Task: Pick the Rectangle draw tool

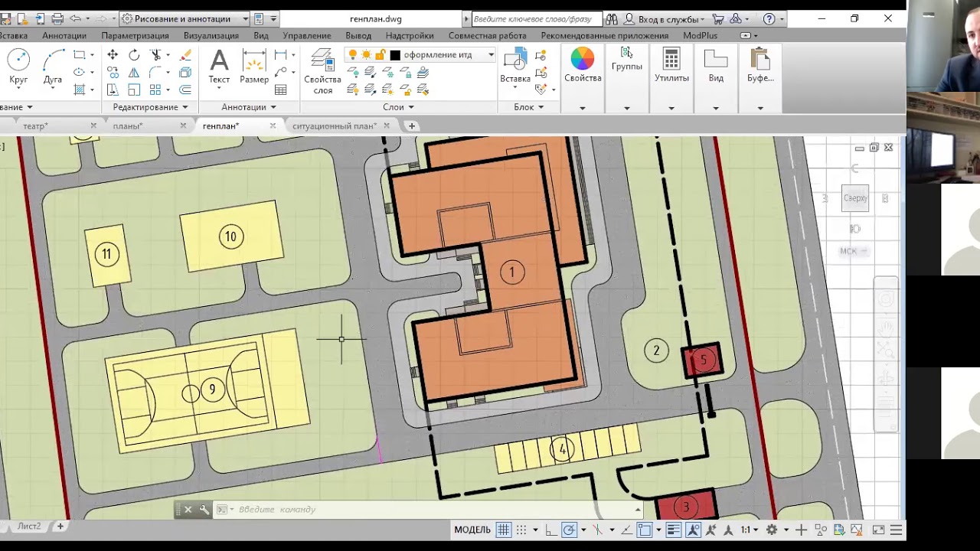Action: [x=79, y=54]
